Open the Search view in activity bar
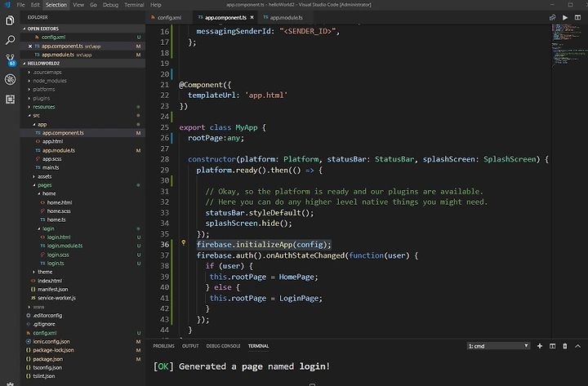 (10, 40)
